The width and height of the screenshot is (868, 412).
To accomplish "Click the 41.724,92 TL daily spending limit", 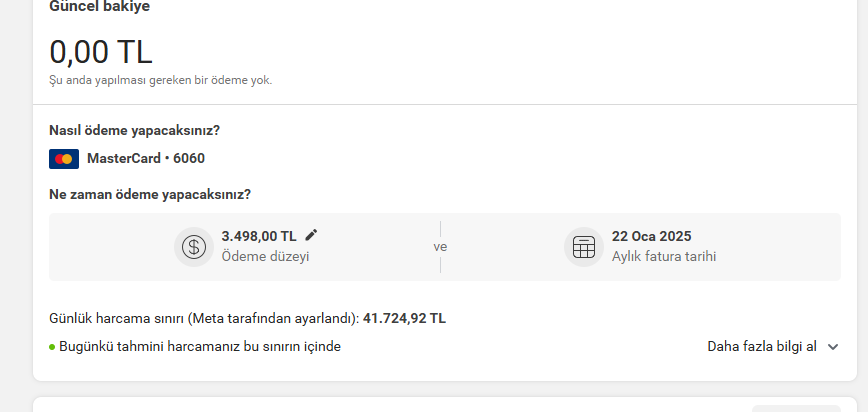I will point(404,319).
